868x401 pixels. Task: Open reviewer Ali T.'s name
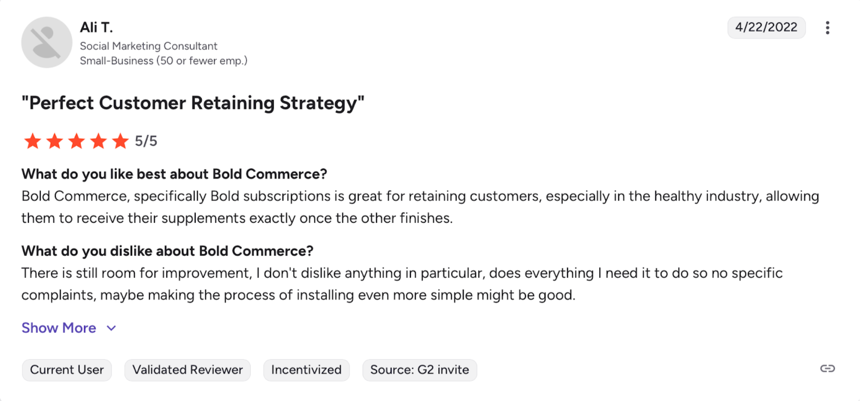click(x=96, y=28)
